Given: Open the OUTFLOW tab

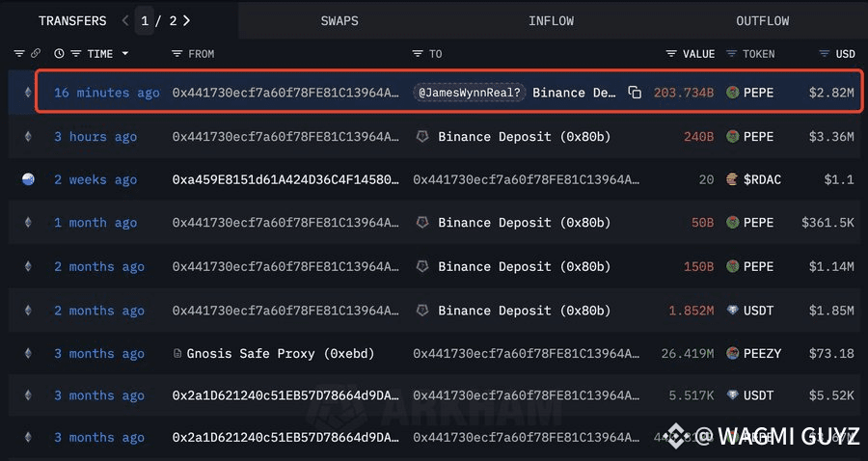Looking at the screenshot, I should pyautogui.click(x=762, y=21).
